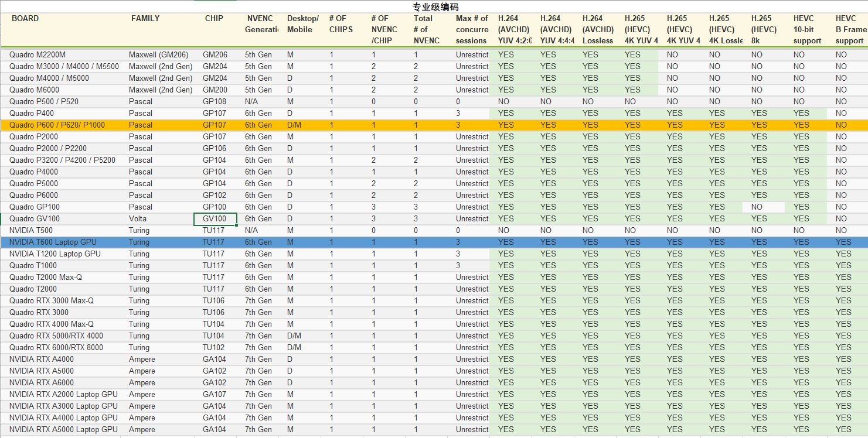Image resolution: width=868 pixels, height=438 pixels.
Task: Click the white NO cell in Quadro GP100 row's 8k column
Action: (x=764, y=207)
